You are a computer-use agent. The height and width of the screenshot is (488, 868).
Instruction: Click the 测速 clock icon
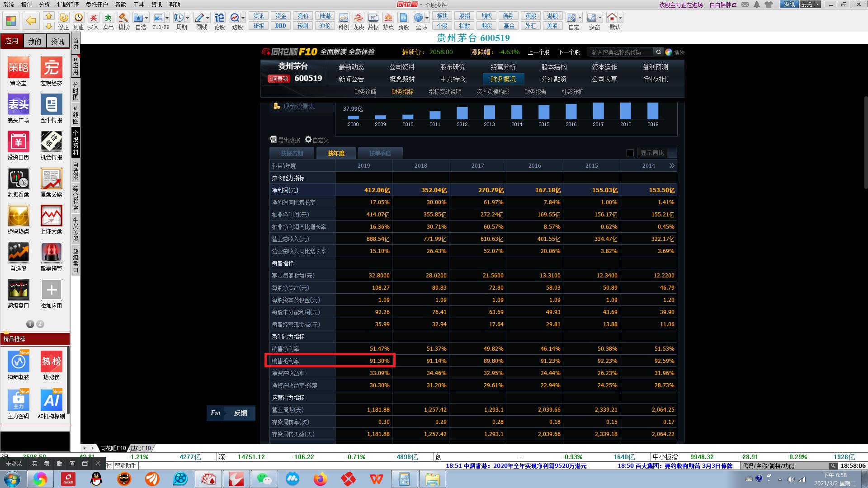coord(79,18)
